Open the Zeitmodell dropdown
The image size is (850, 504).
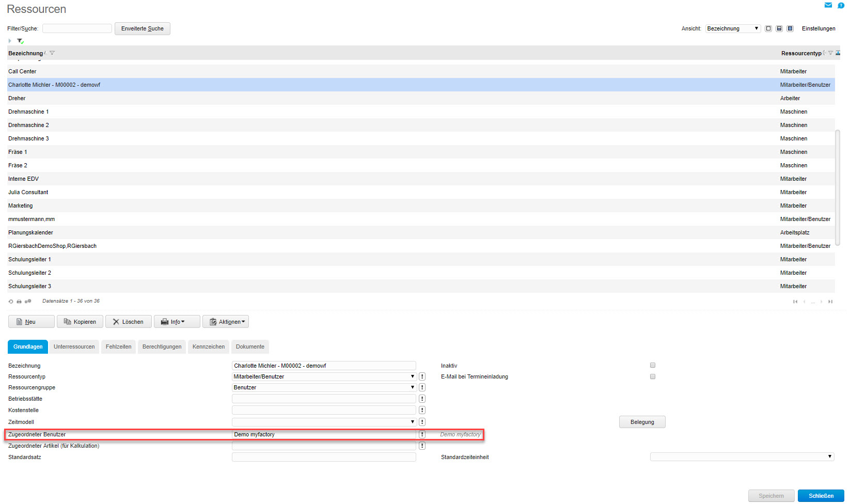point(324,422)
